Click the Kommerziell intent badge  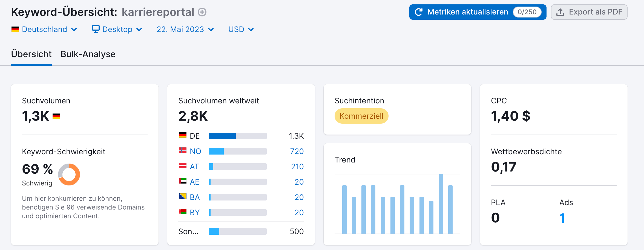(x=361, y=116)
